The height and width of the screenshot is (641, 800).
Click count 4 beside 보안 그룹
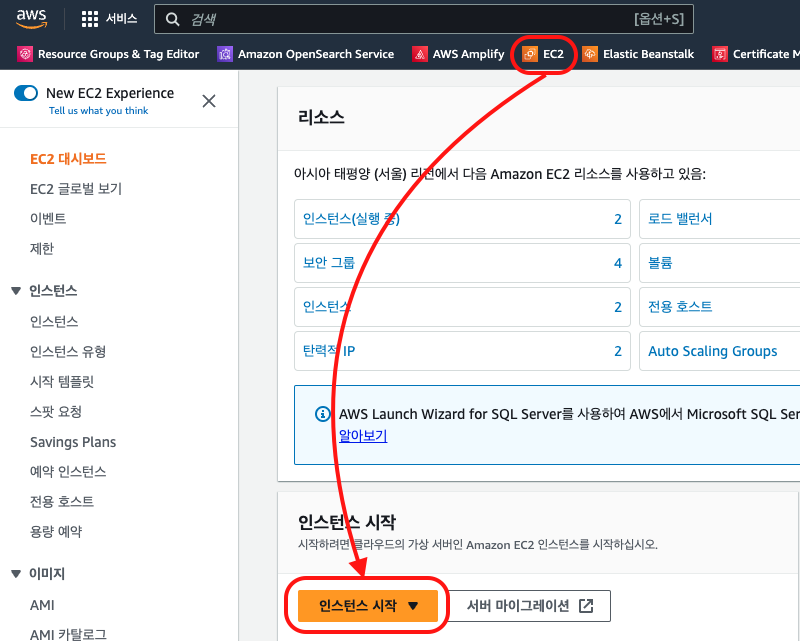618,263
